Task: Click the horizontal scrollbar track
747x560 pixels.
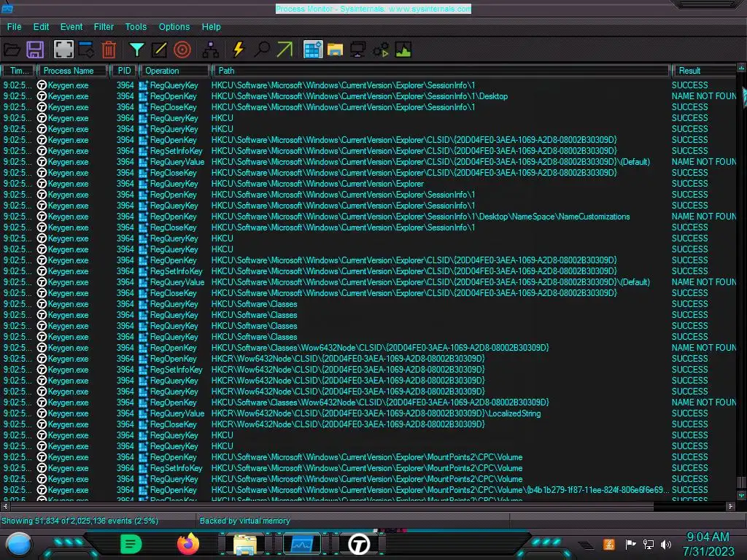Action: [x=691, y=507]
